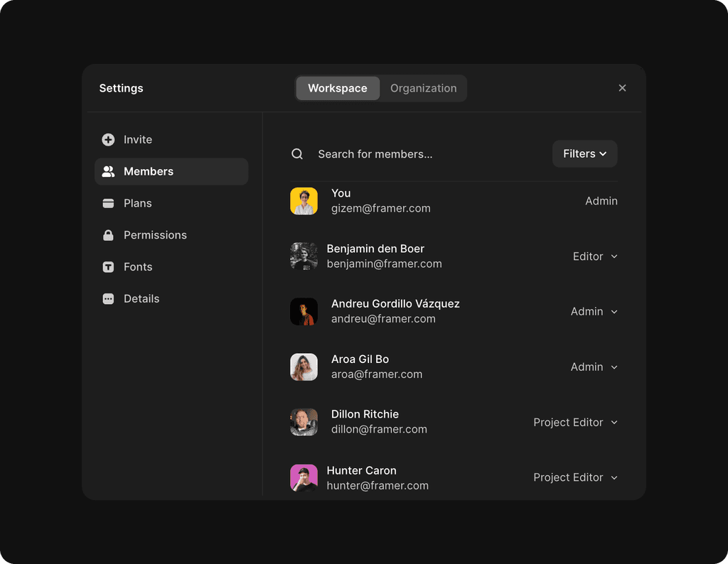Select the Invite icon in the sidebar
This screenshot has width=728, height=564.
coord(108,139)
